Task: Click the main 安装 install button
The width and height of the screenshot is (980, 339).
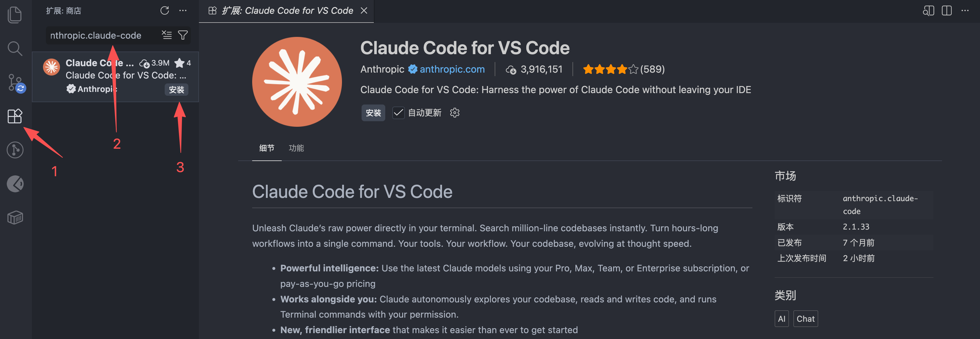Action: (x=373, y=113)
